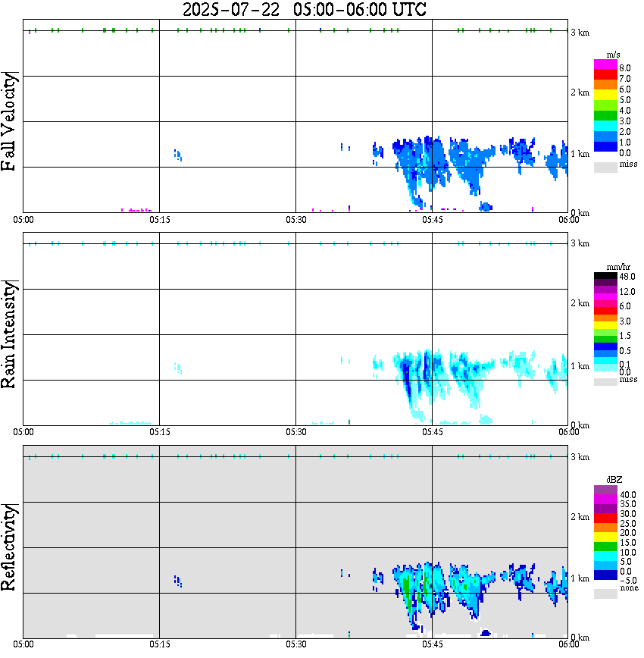Viewport: 644px width, 658px height.
Task: Select the yellow 15.0 dBZ Reflectivity swatch
Action: tap(605, 537)
